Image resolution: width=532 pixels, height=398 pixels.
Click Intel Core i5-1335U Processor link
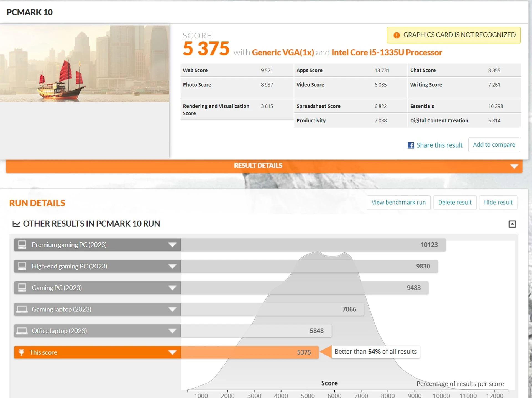coord(387,52)
